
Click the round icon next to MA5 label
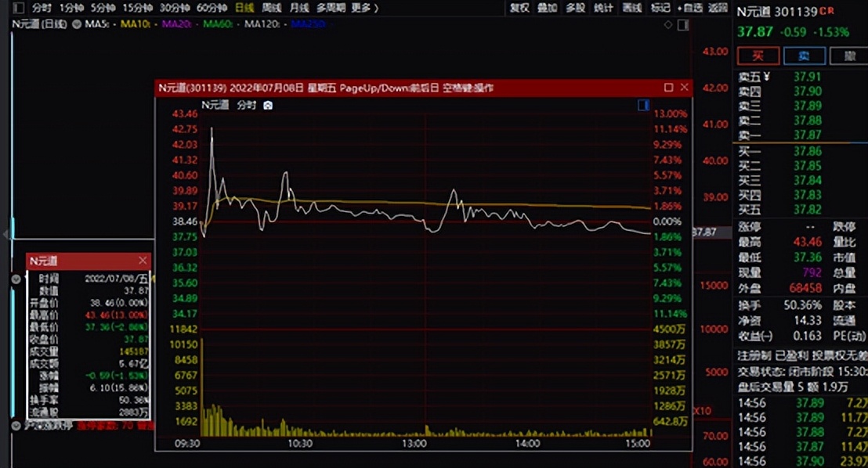tap(77, 24)
